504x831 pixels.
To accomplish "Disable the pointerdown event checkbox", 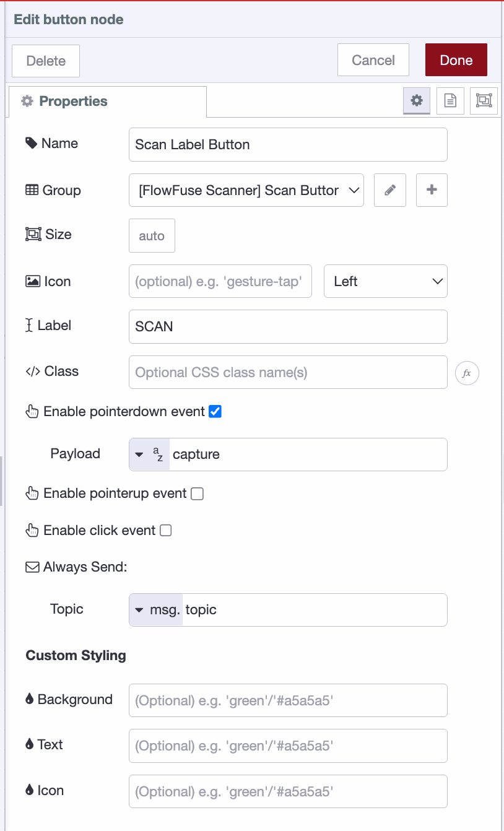I will pos(214,411).
